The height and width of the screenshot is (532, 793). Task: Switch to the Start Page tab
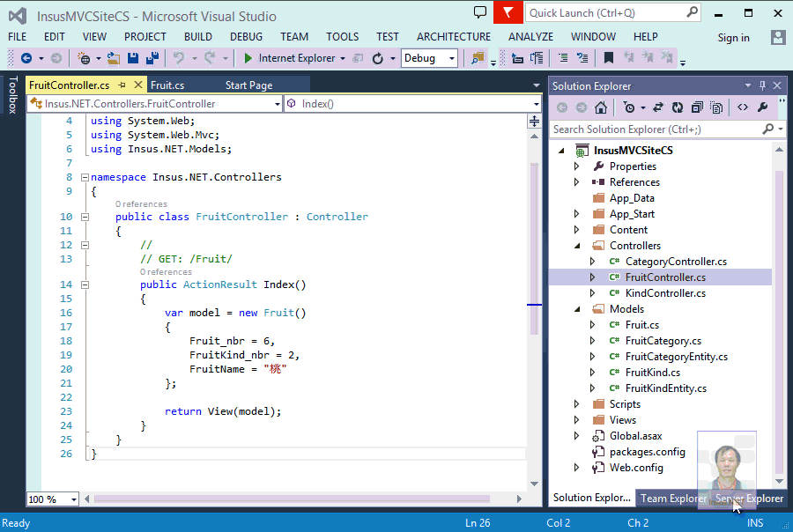click(248, 85)
